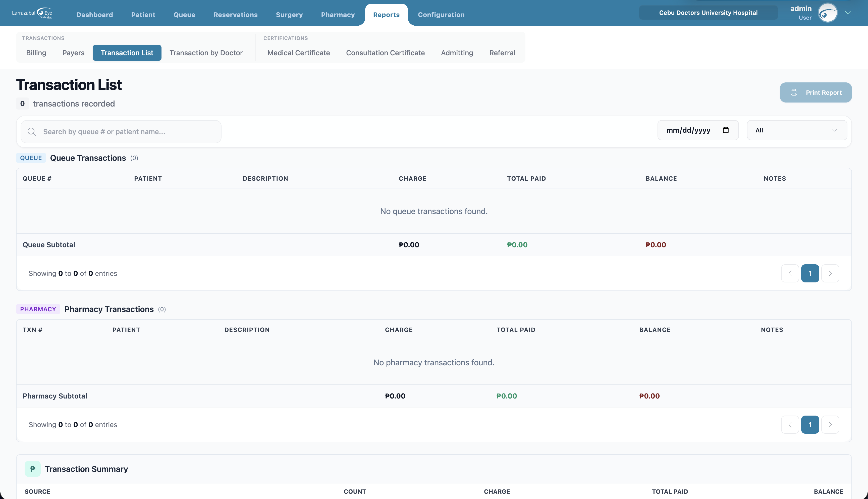Open the date picker calendar icon
The image size is (868, 499).
(726, 130)
